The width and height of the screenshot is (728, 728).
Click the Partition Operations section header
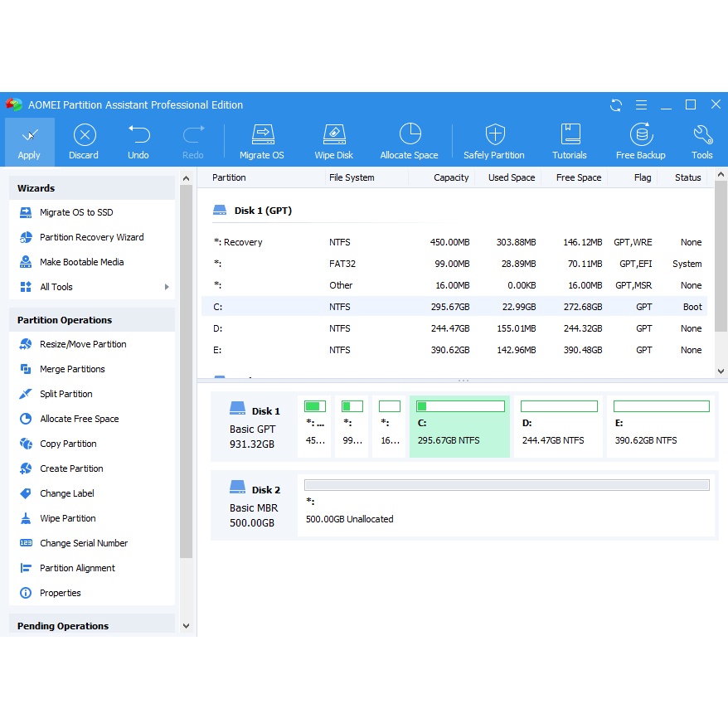coord(92,320)
